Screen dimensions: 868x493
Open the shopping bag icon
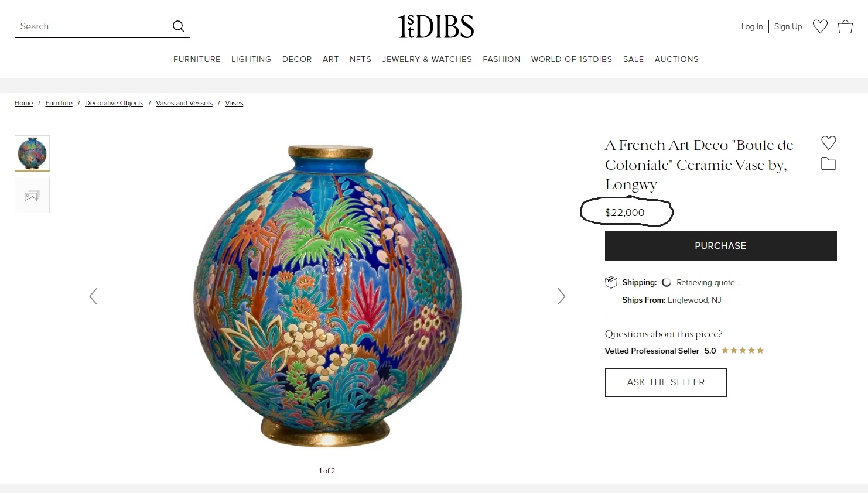tap(845, 26)
